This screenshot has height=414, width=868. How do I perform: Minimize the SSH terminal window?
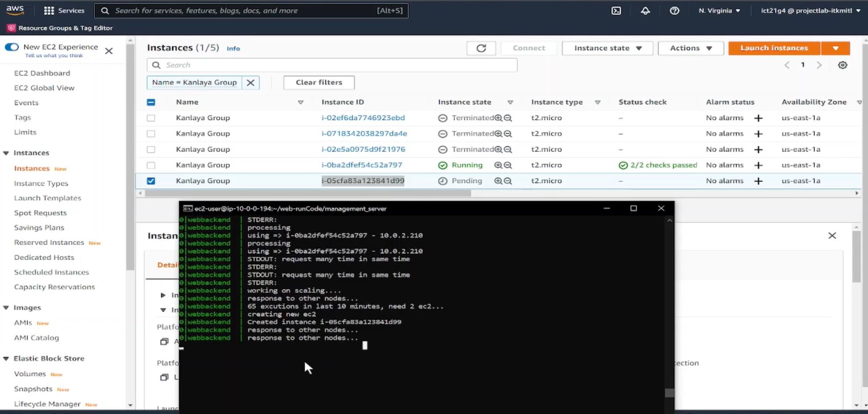point(607,208)
